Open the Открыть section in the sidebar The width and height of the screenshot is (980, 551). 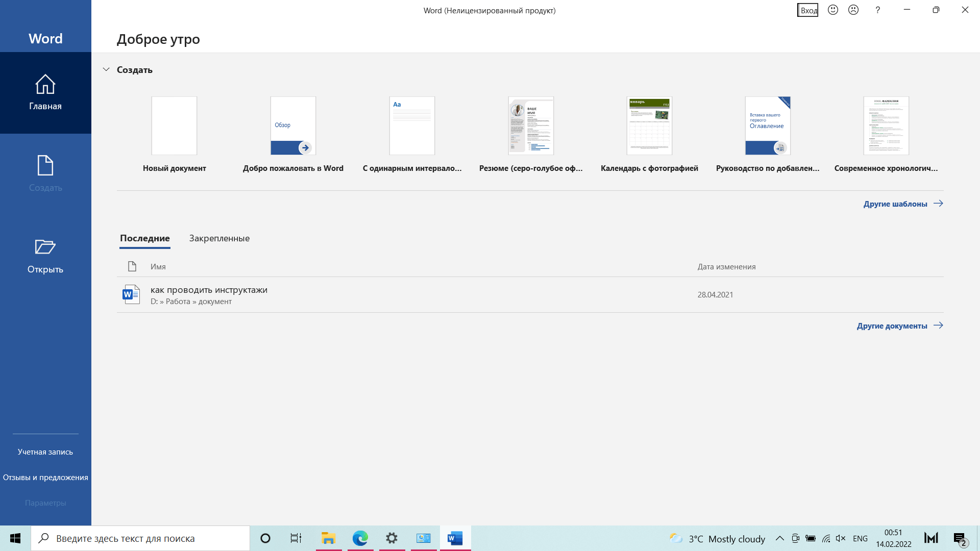pyautogui.click(x=45, y=256)
